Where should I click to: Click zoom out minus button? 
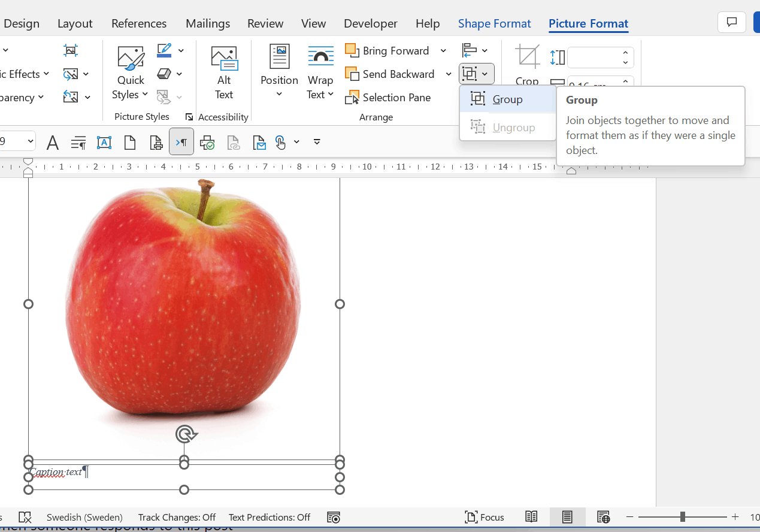629,517
